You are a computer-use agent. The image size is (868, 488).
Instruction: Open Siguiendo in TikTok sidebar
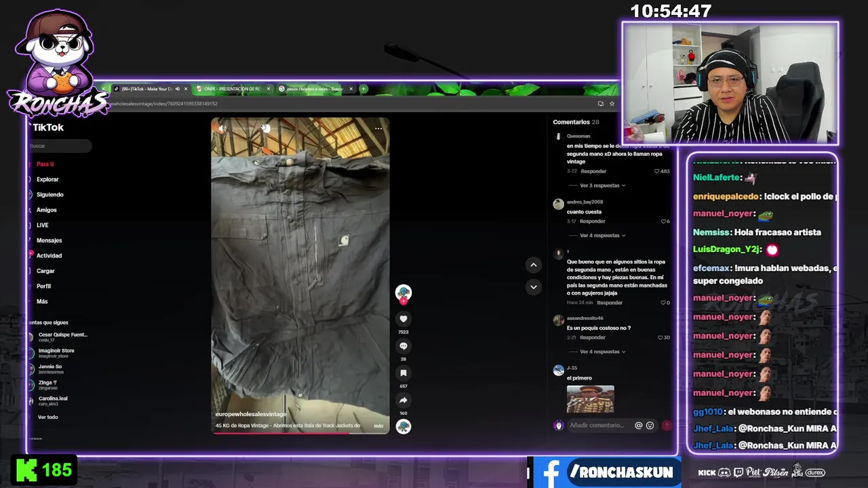point(50,195)
